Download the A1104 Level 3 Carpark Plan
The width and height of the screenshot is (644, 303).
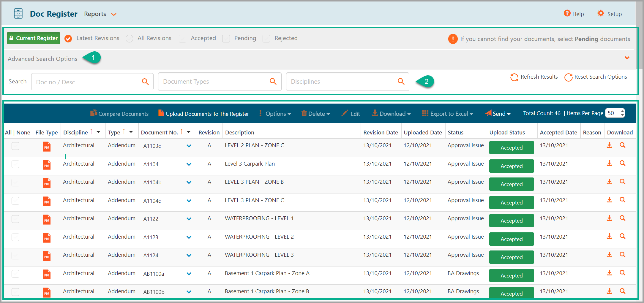click(610, 163)
